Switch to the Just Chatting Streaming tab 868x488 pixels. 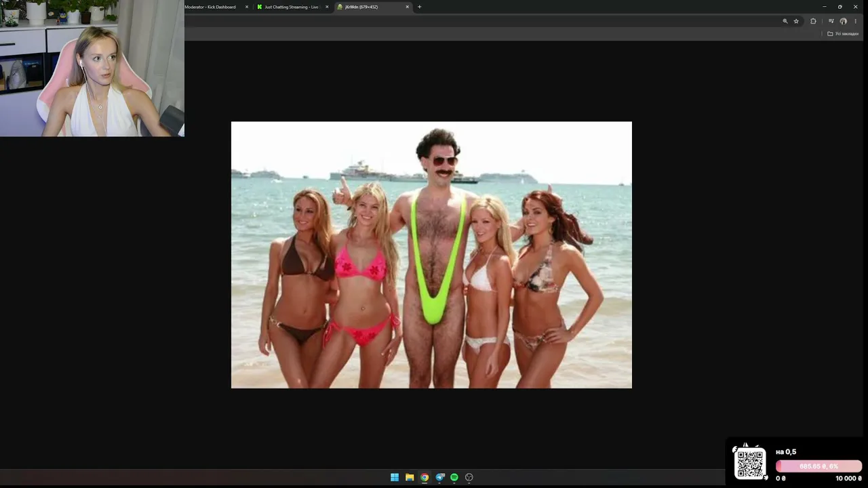pos(292,7)
